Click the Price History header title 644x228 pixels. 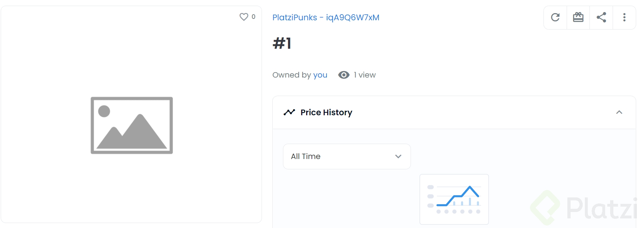[x=326, y=112]
